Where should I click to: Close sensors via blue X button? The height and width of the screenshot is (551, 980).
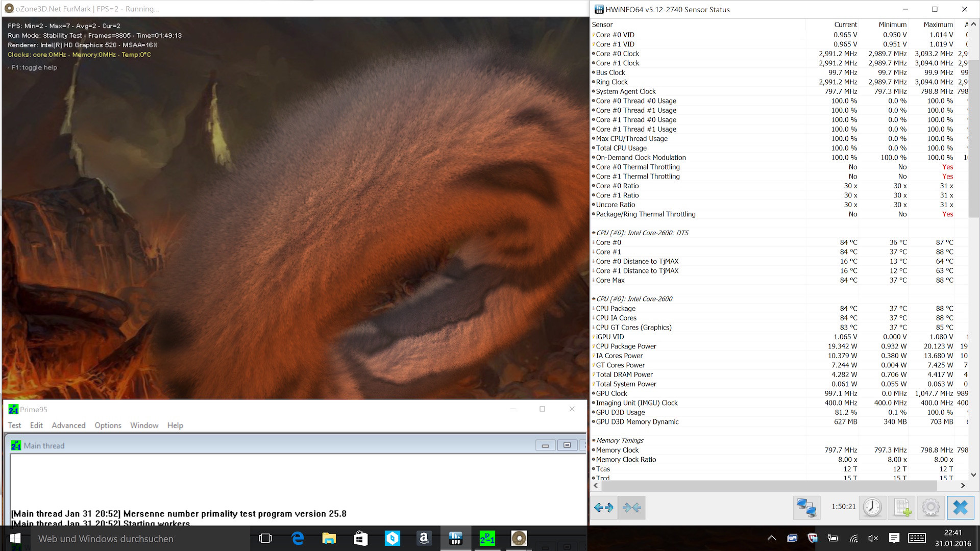coord(960,508)
